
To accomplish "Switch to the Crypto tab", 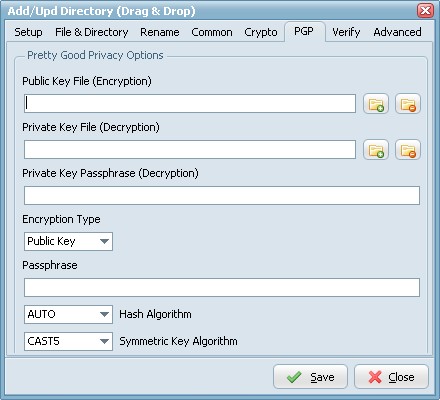I will tap(261, 32).
